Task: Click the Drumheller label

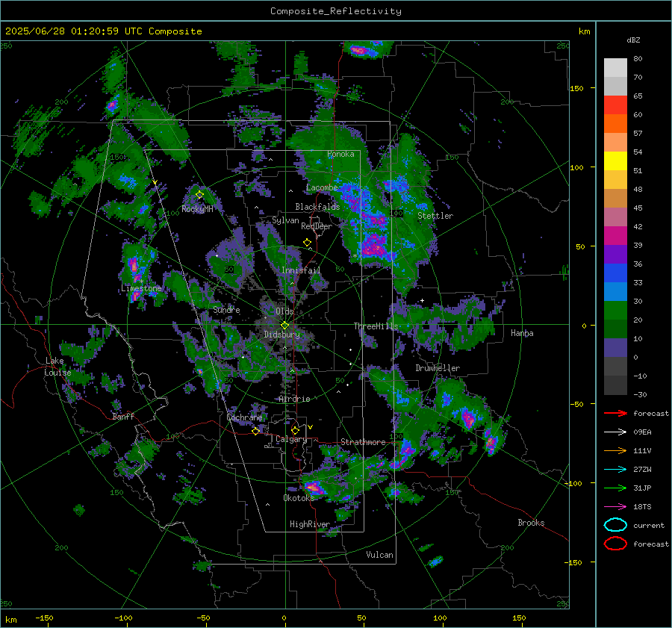Action: tap(438, 368)
